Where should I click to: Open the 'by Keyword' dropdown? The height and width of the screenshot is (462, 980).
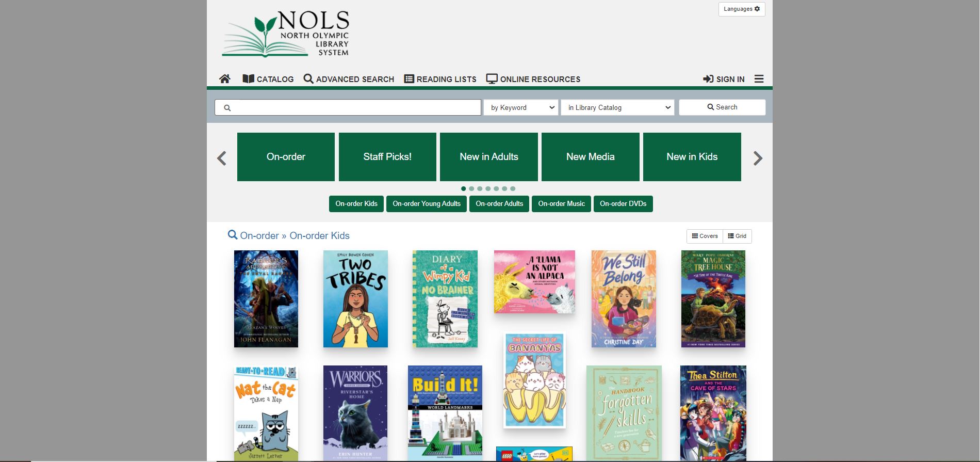(x=521, y=107)
